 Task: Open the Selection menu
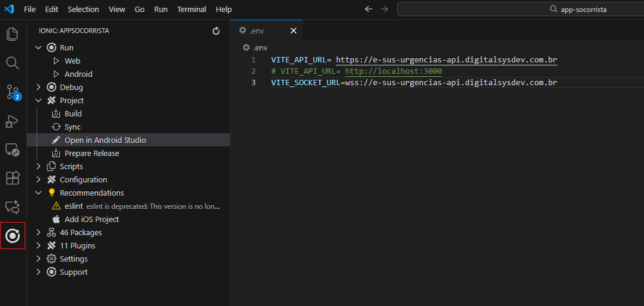pos(83,9)
